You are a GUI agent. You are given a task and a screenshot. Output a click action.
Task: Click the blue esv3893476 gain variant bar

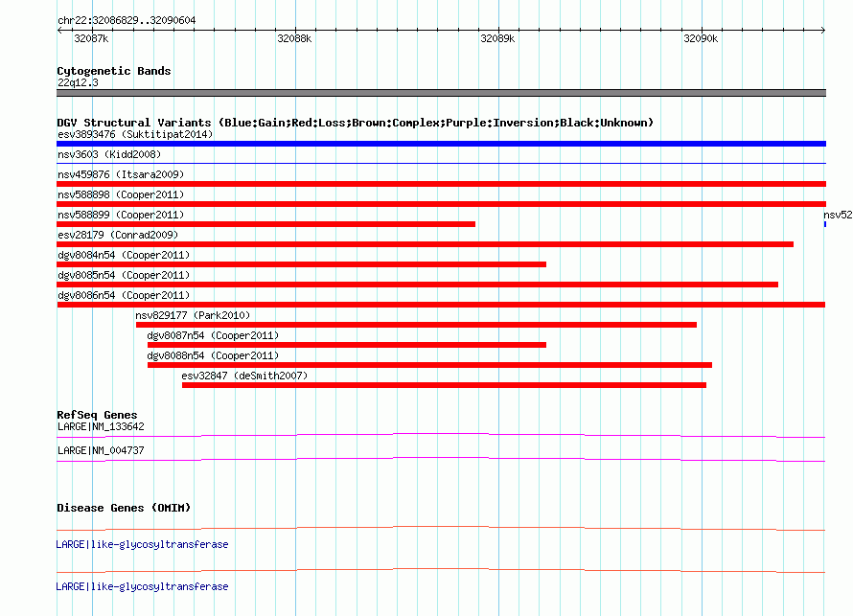coord(441,144)
